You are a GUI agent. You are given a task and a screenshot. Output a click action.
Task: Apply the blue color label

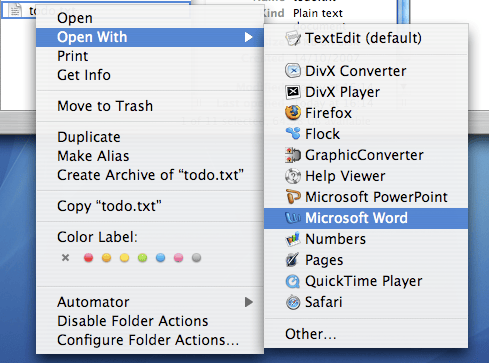tap(160, 258)
